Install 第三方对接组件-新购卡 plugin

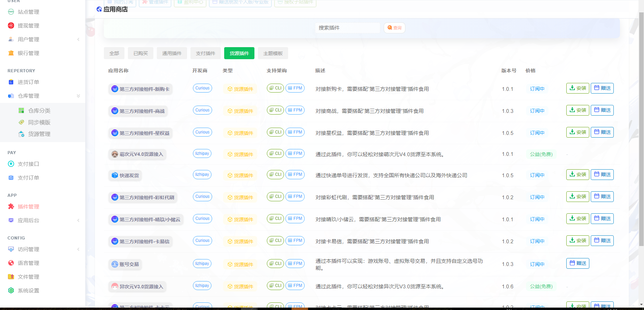pyautogui.click(x=578, y=88)
